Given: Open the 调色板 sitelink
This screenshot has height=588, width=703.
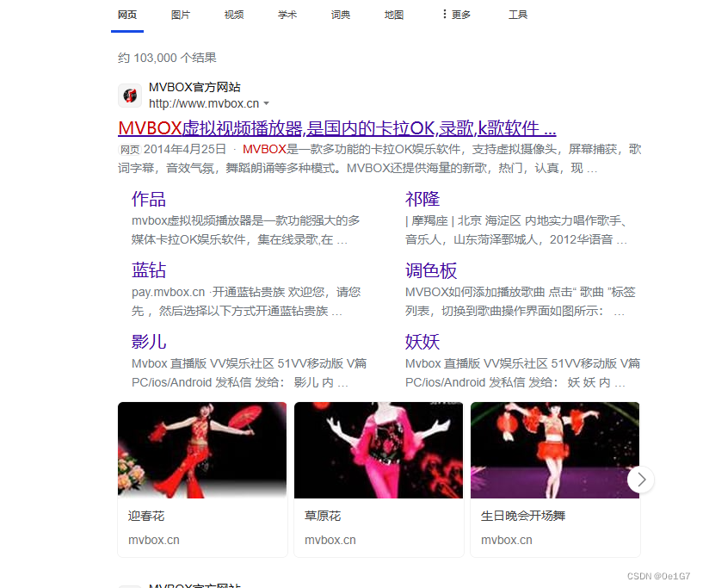Looking at the screenshot, I should [x=431, y=270].
